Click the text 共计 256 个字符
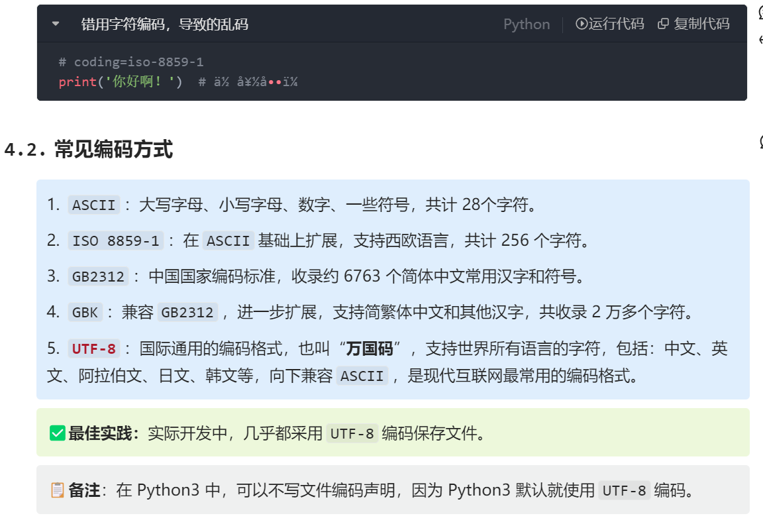The image size is (763, 532). [x=523, y=240]
